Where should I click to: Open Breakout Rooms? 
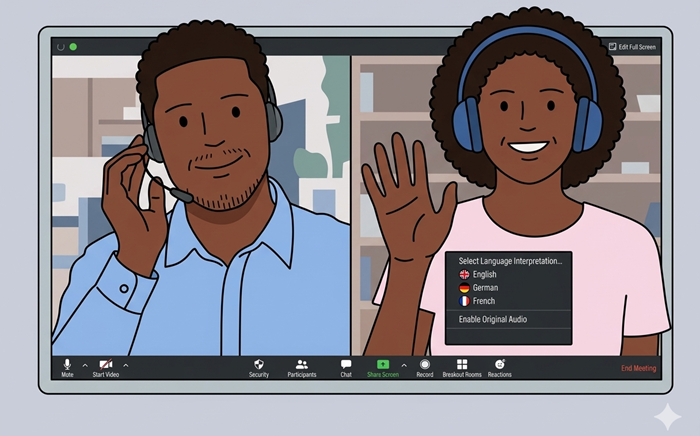click(462, 366)
